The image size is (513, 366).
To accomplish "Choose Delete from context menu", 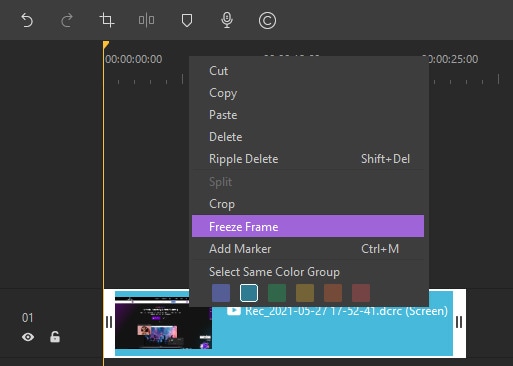I will pos(308,137).
